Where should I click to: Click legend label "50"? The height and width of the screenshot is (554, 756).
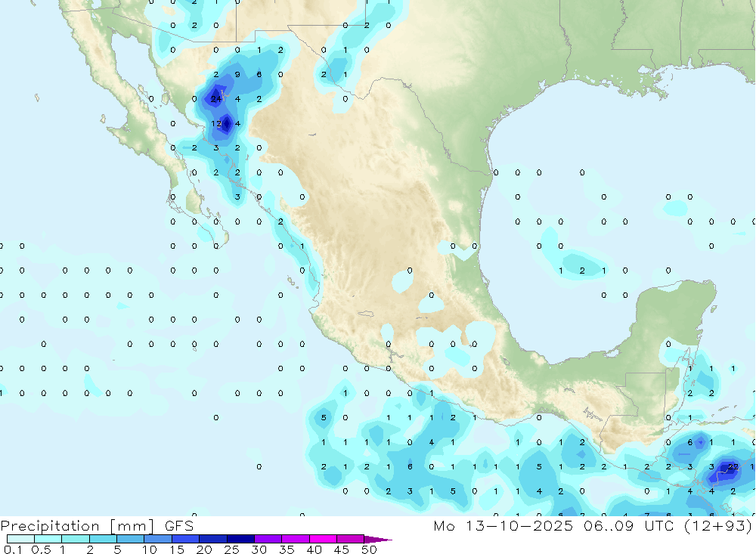click(369, 549)
